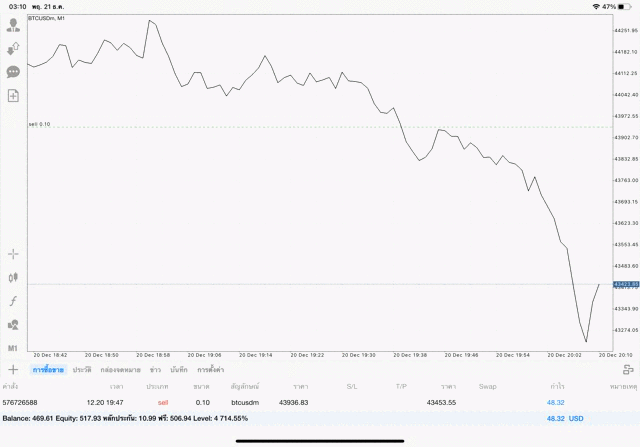Switch to the ประวัติ (History) tab
Image resolution: width=640 pixels, height=447 pixels.
pos(82,370)
